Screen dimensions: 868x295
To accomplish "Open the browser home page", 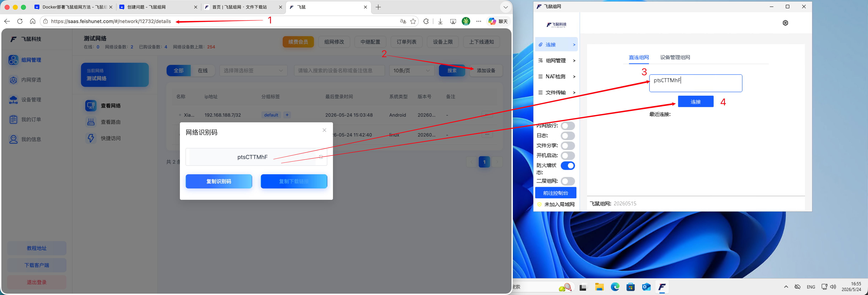I will tap(33, 21).
